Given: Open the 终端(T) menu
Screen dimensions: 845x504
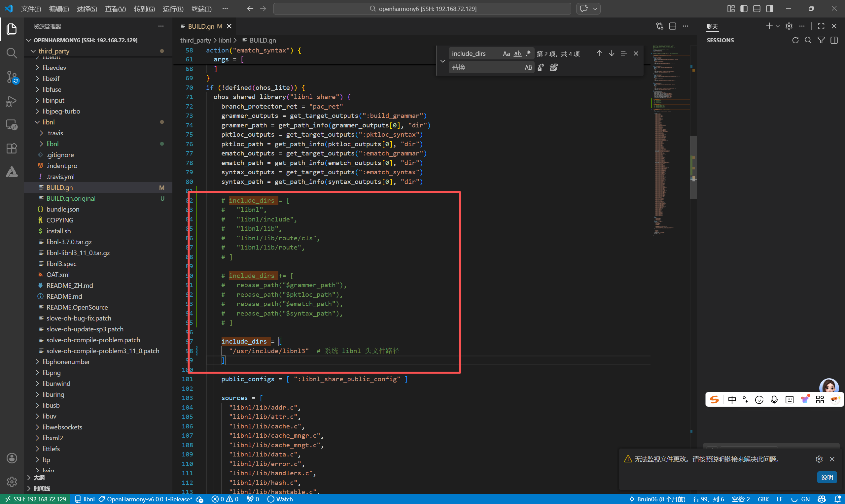Looking at the screenshot, I should tap(201, 9).
